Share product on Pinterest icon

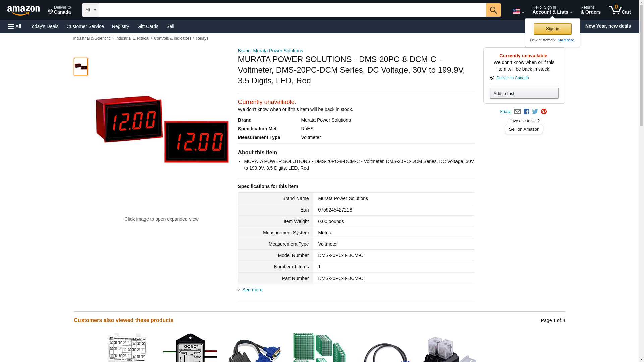coord(544,112)
